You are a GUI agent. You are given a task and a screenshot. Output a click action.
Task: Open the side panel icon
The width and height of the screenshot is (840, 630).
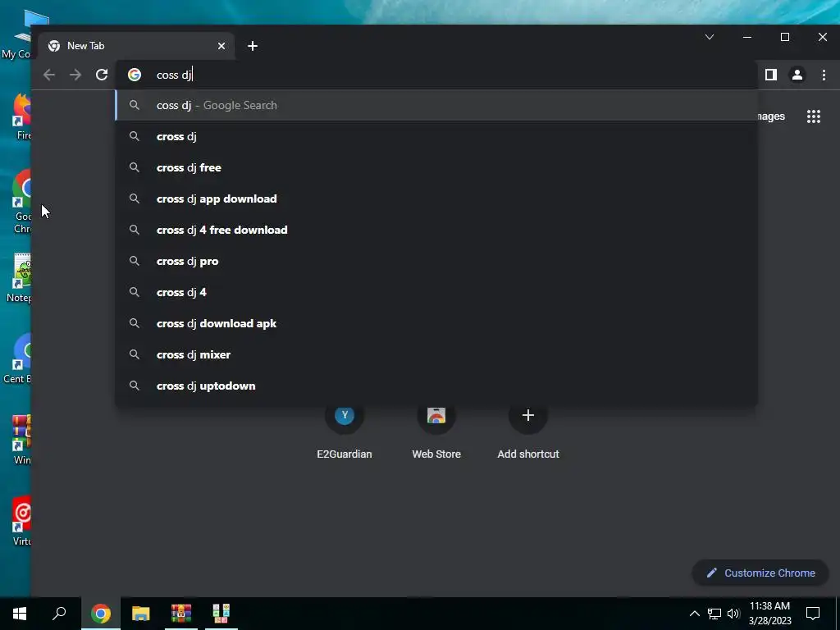[771, 75]
